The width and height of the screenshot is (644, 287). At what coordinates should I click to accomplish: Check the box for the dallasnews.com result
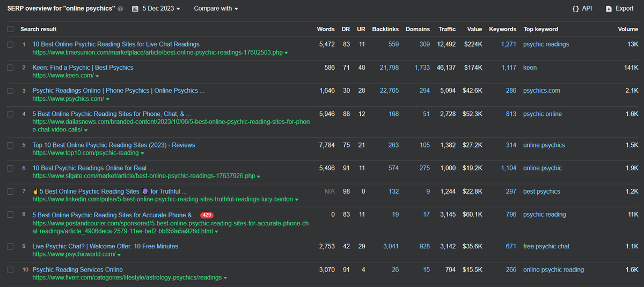(10, 114)
